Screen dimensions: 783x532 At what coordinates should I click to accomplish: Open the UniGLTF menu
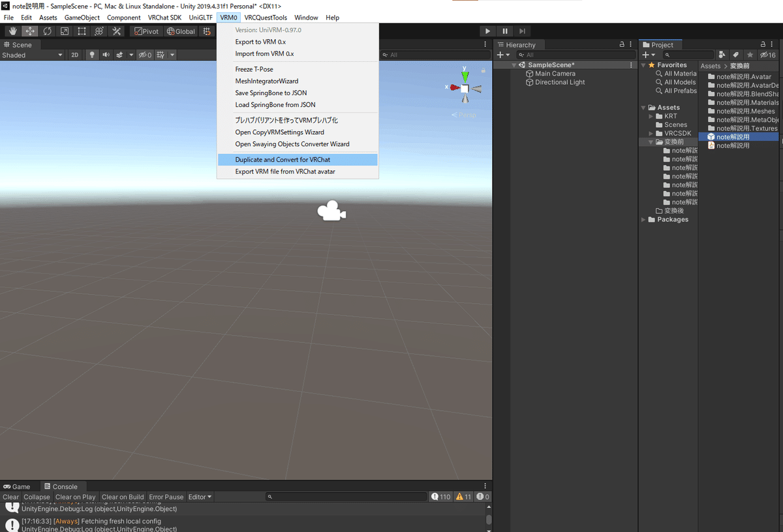201,18
